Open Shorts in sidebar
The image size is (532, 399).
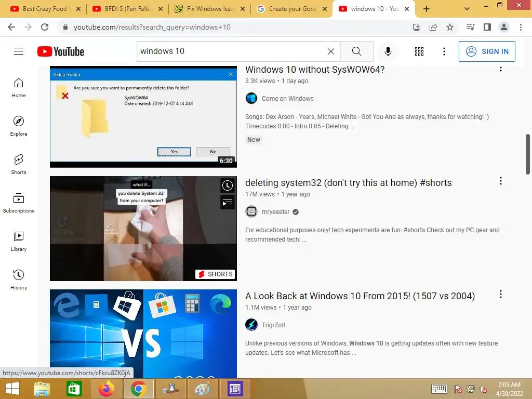click(x=19, y=165)
